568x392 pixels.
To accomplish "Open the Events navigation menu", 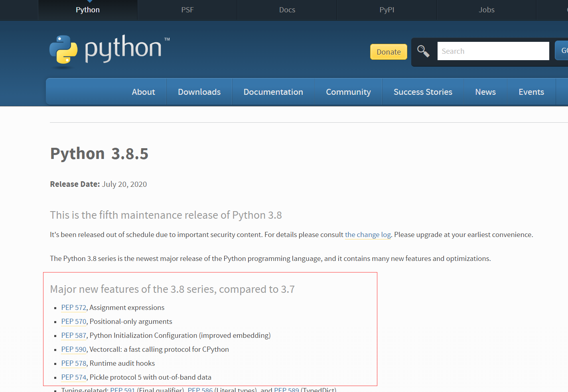I will 531,92.
